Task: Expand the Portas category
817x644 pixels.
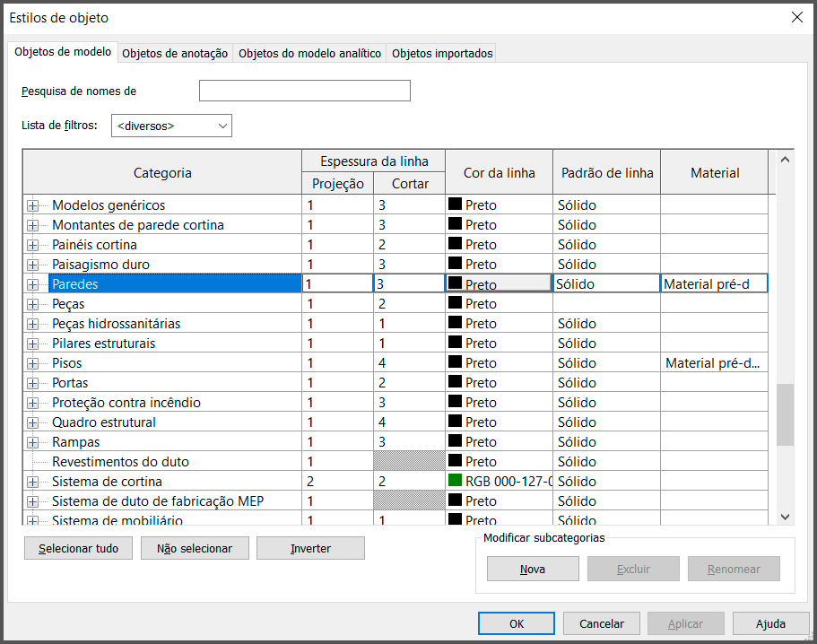Action: tap(33, 383)
